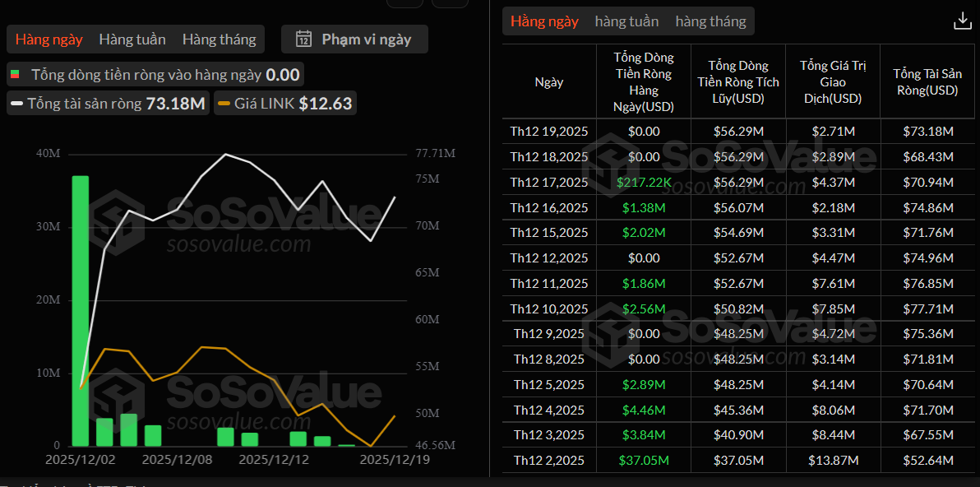Click the Tổng Dòng Tiền Ròng Tích Lũy(USD) header
The height and width of the screenshot is (487, 980).
pyautogui.click(x=737, y=82)
